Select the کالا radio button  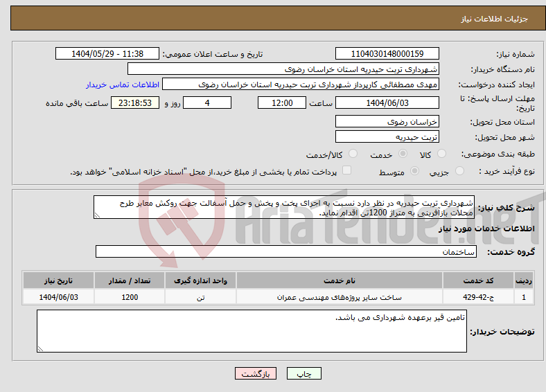pos(441,154)
